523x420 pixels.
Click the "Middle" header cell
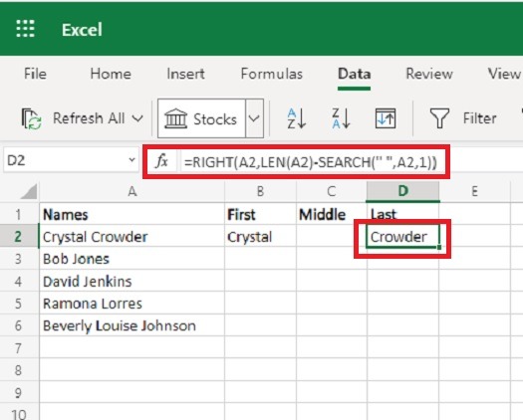tap(331, 214)
